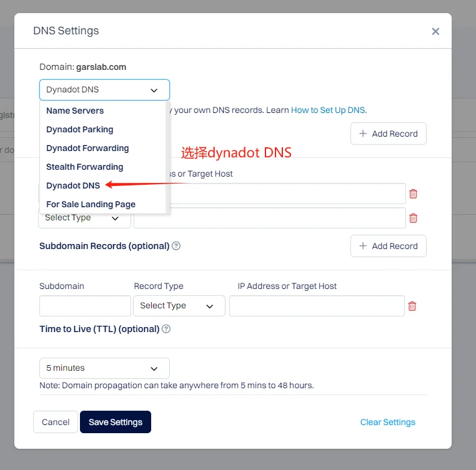The height and width of the screenshot is (470, 476).
Task: Click Save Settings button
Action: coord(116,422)
